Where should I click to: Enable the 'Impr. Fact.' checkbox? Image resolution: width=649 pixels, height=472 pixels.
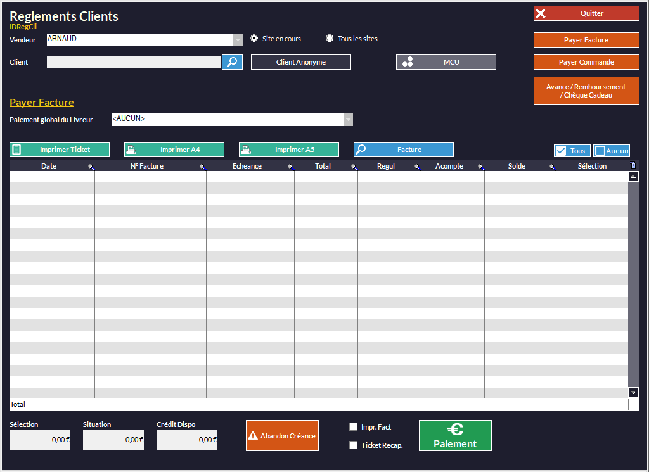point(353,427)
